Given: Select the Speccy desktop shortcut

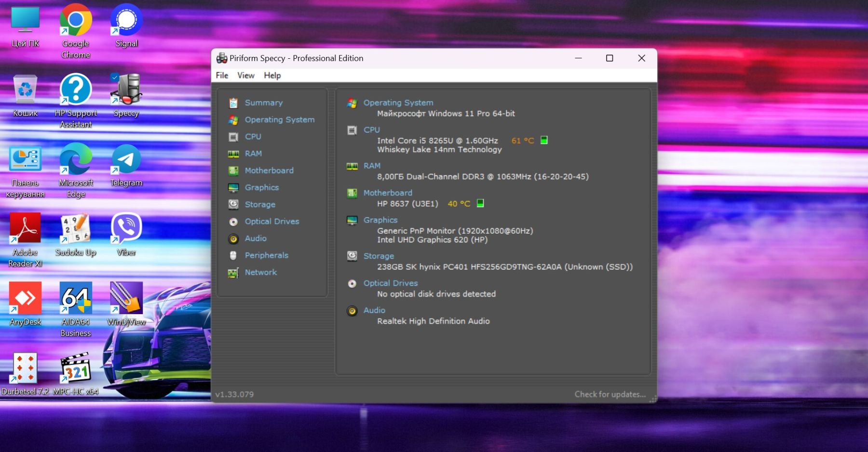Looking at the screenshot, I should pos(126,95).
